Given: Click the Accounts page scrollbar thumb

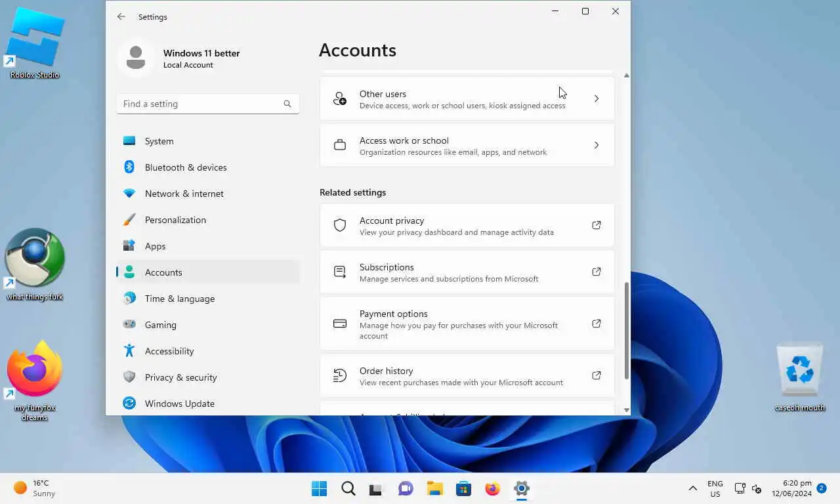Looking at the screenshot, I should [627, 331].
